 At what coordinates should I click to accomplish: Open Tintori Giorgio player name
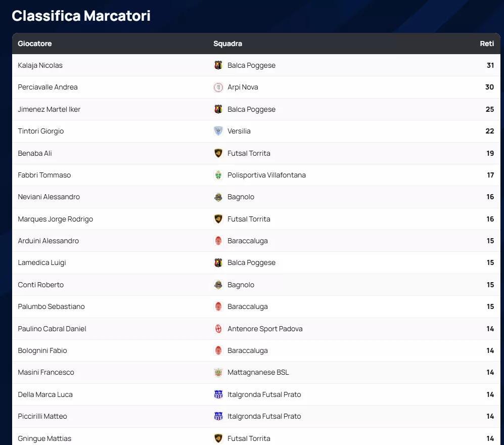tap(41, 131)
